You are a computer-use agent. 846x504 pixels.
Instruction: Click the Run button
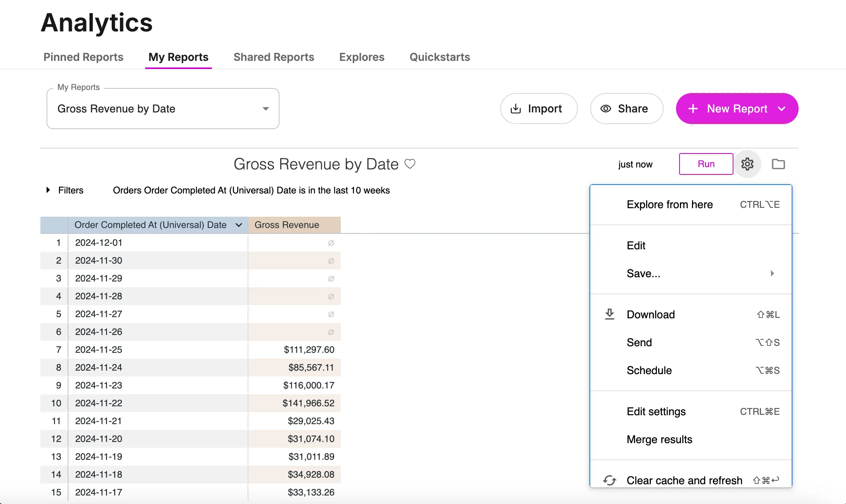(x=706, y=164)
